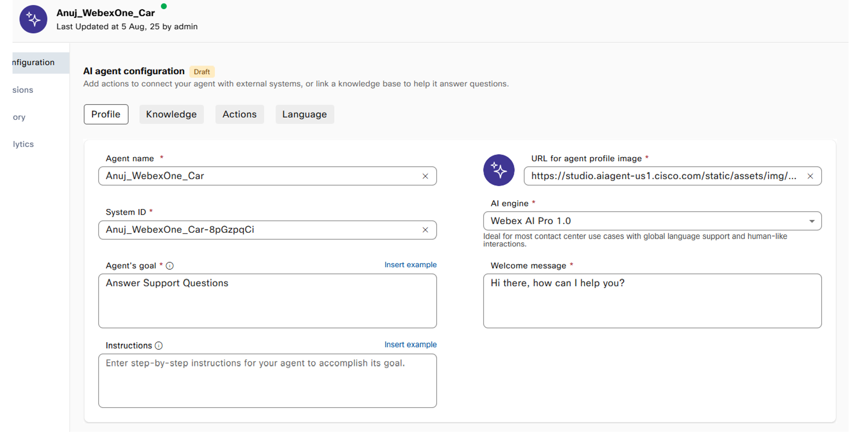Clear the Agent name field with its X
This screenshot has width=868, height=441.
pos(425,176)
